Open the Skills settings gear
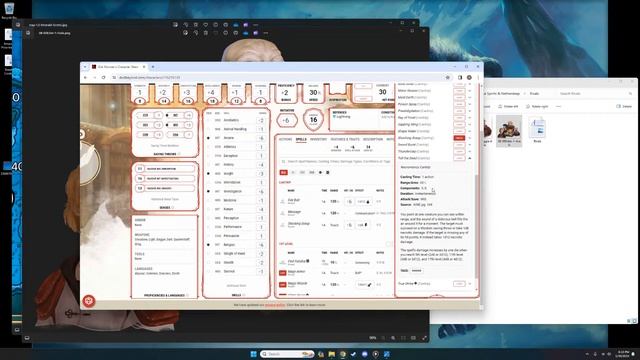 click(244, 295)
